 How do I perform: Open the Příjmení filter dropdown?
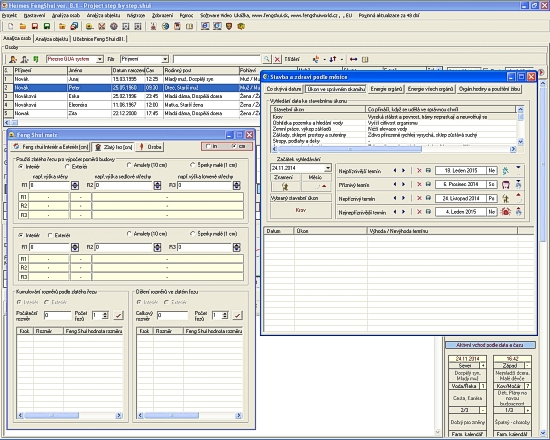[x=165, y=59]
